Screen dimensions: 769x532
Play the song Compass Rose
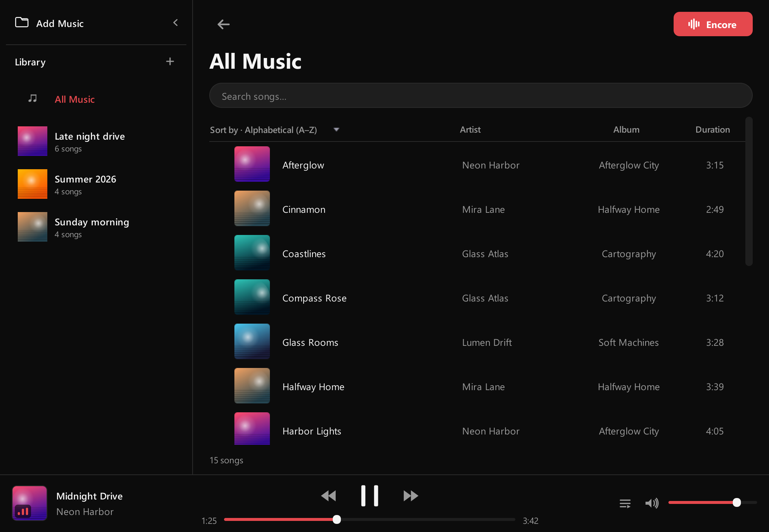[477, 297]
